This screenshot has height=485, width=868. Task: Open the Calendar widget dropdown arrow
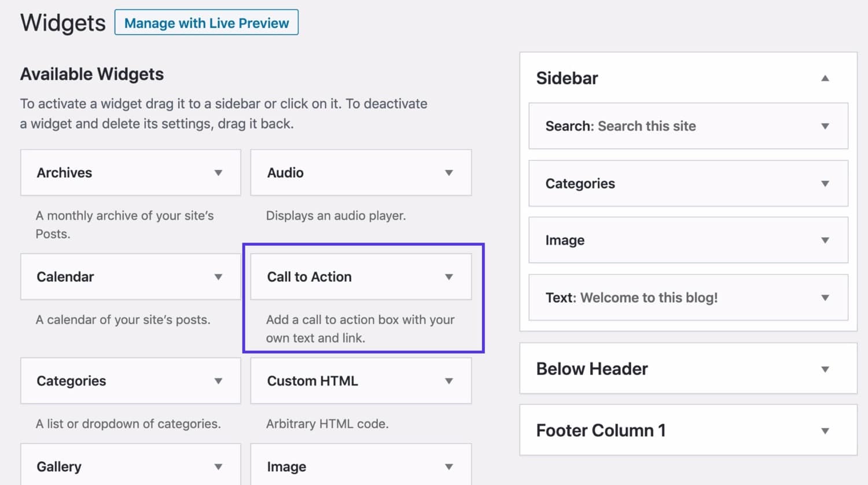218,277
